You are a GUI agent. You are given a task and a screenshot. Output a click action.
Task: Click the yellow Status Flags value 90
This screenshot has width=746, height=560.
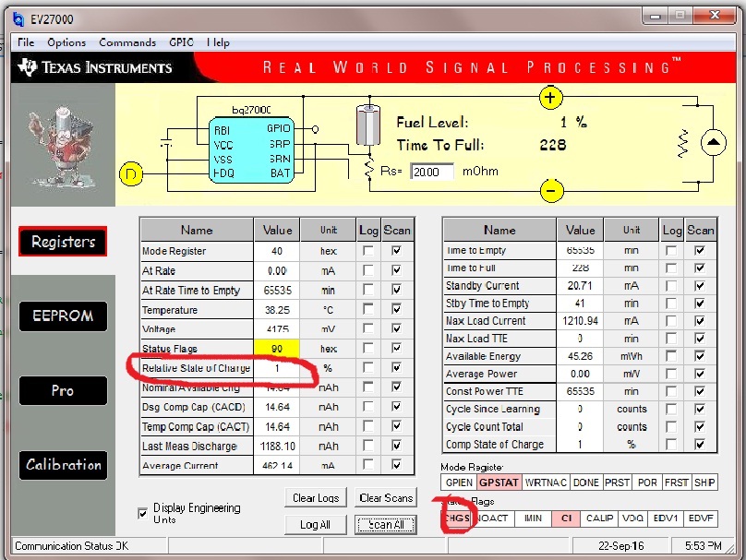click(277, 349)
